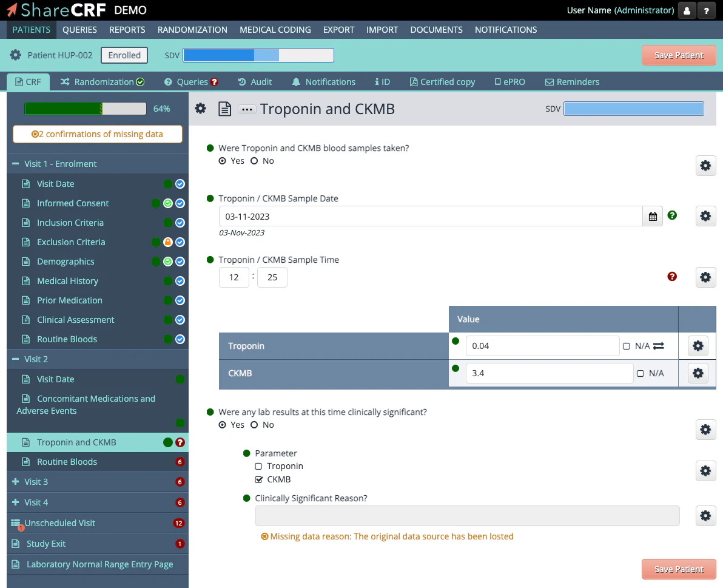Open the gear menu for Troponin and CKMB form
This screenshot has height=588, width=723.
click(200, 109)
